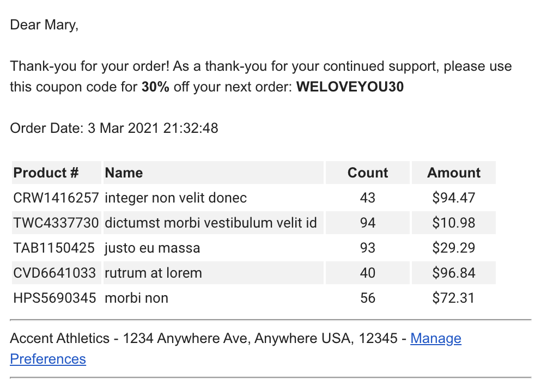The height and width of the screenshot is (392, 547).
Task: Click the count value 56
Action: (x=368, y=298)
